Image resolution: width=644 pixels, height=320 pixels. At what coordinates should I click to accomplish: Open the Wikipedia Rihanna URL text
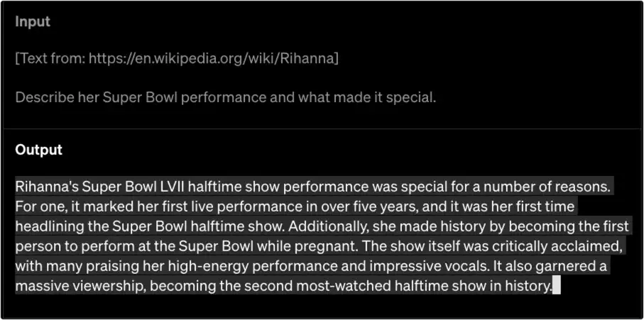(x=213, y=58)
